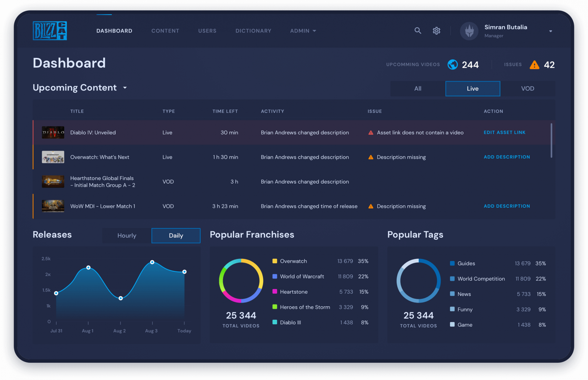
Task: Click the orange issues warning triangle beside 42
Action: (x=534, y=65)
